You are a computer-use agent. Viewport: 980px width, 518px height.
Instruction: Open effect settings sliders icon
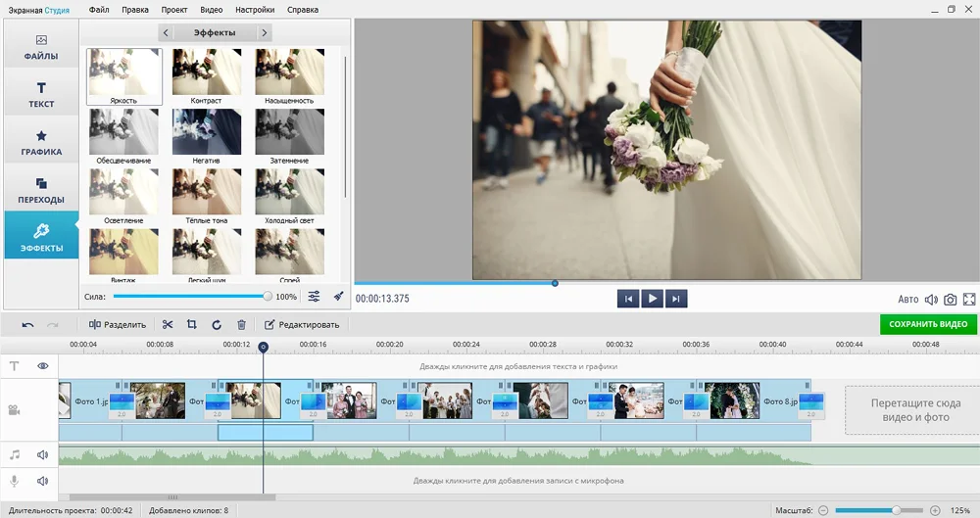[x=314, y=296]
